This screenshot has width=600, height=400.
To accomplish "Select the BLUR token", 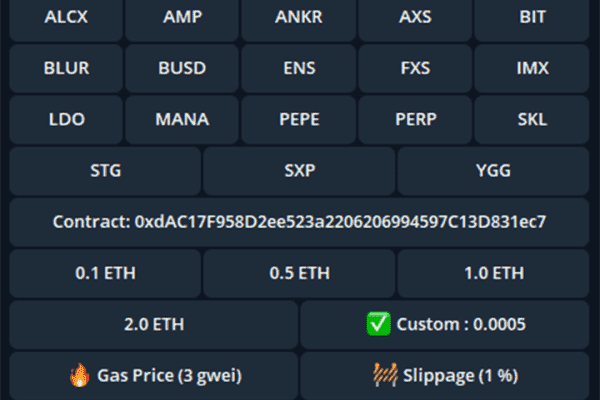I will point(66,69).
